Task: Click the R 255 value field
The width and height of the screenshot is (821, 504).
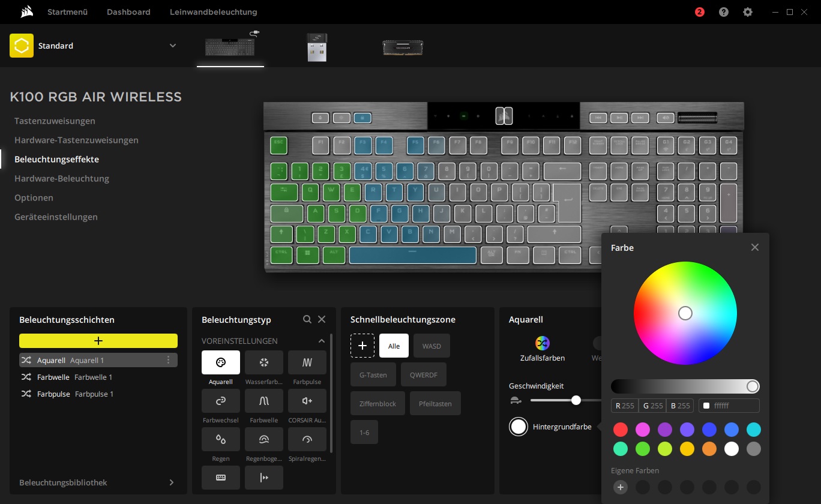Action: pos(625,406)
